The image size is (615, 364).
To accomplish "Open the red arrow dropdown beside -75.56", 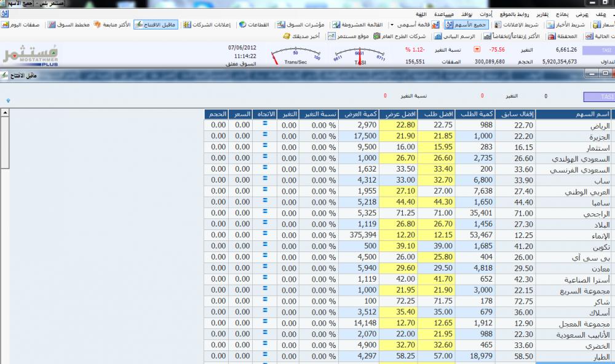I will [477, 49].
